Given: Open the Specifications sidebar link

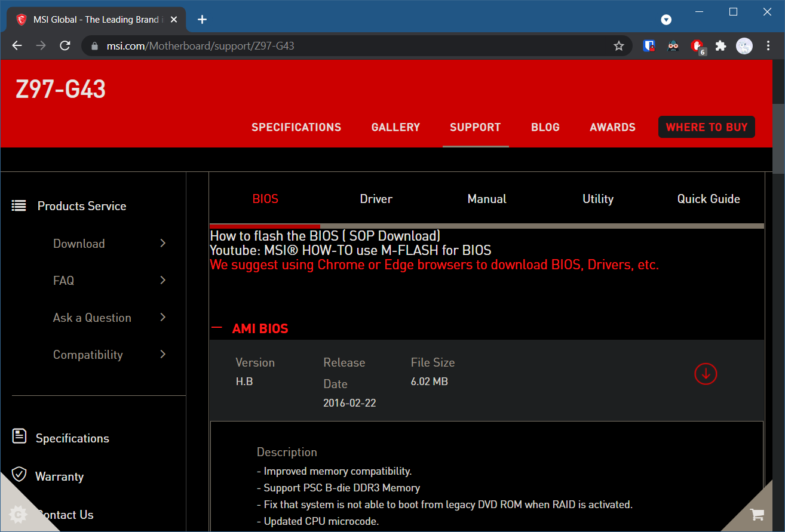Looking at the screenshot, I should click(72, 438).
